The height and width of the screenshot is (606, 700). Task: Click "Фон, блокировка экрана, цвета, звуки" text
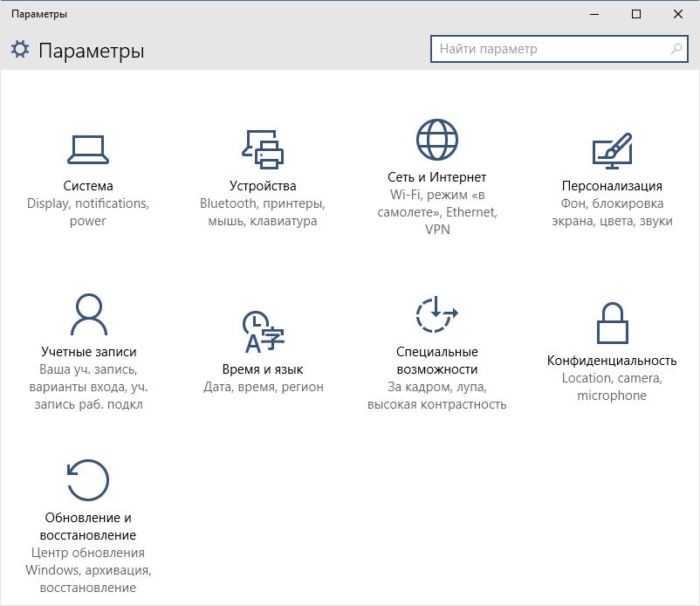(612, 212)
